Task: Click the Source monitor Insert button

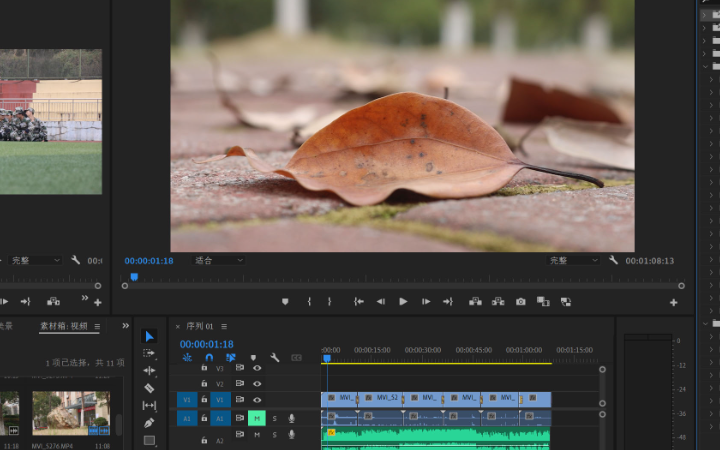Action: [x=53, y=302]
